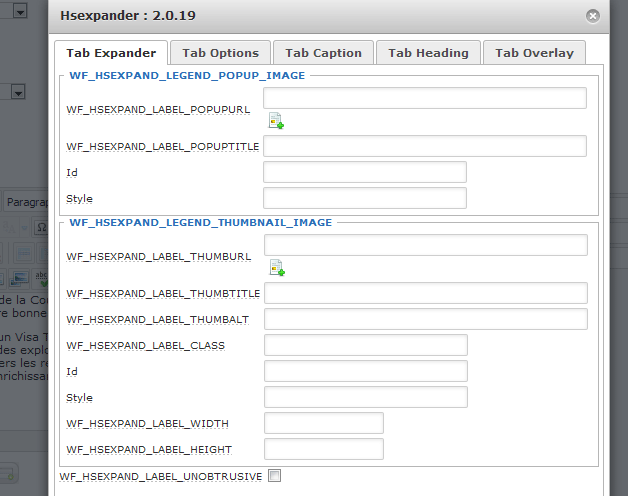The width and height of the screenshot is (628, 496).
Task: Click the thumbnail WIDTH input field
Action: pyautogui.click(x=323, y=423)
